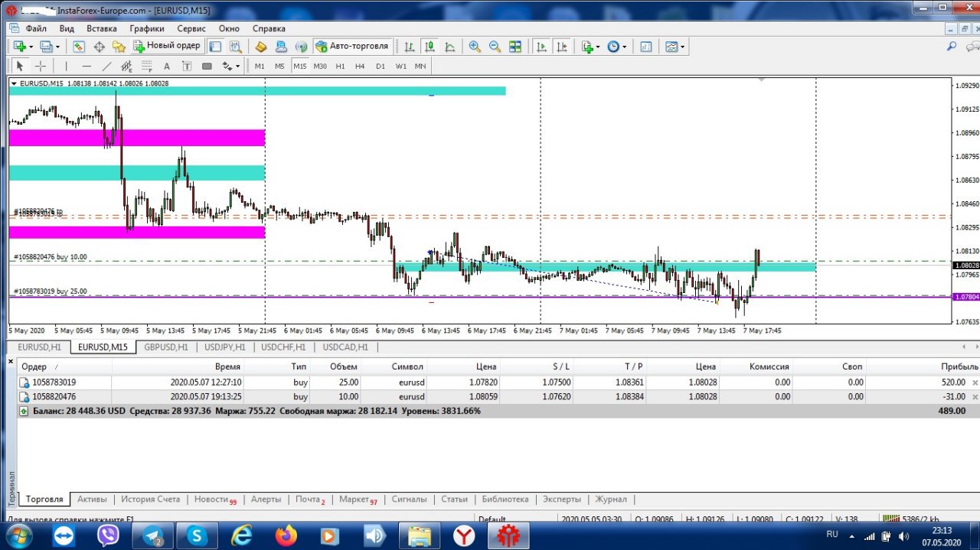Select the crosshair tool
Image resolution: width=980 pixels, height=550 pixels.
click(41, 67)
